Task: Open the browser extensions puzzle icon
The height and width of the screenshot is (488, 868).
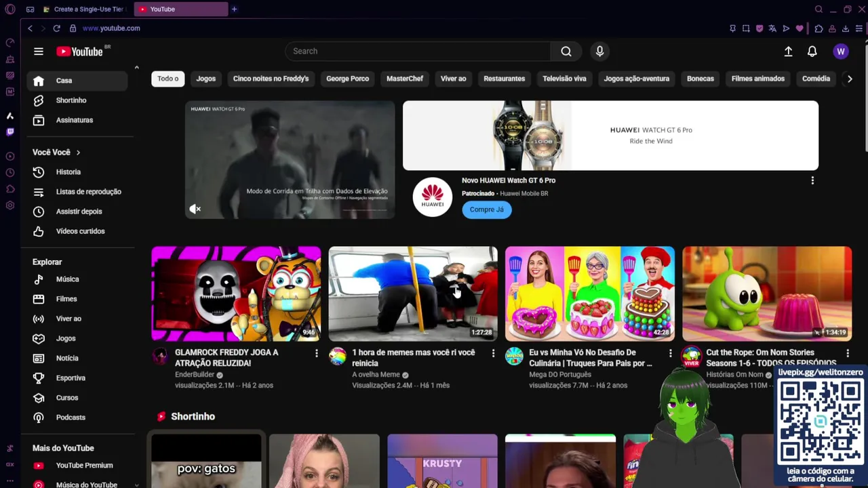Action: coord(818,28)
